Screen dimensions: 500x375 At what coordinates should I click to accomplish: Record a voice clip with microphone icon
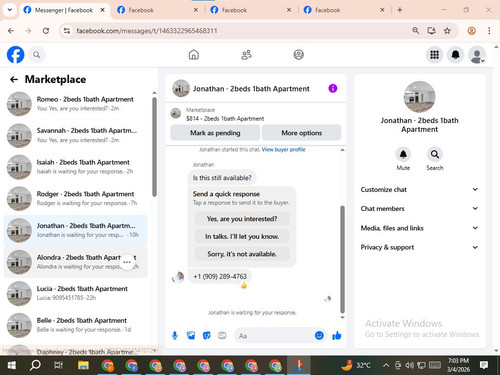click(x=174, y=335)
